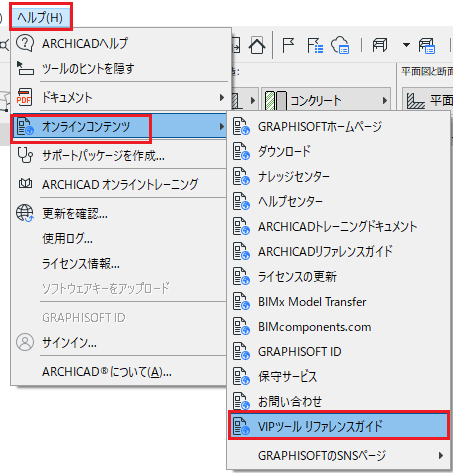
Task: Open ダウンロード in submenu
Action: (338, 151)
